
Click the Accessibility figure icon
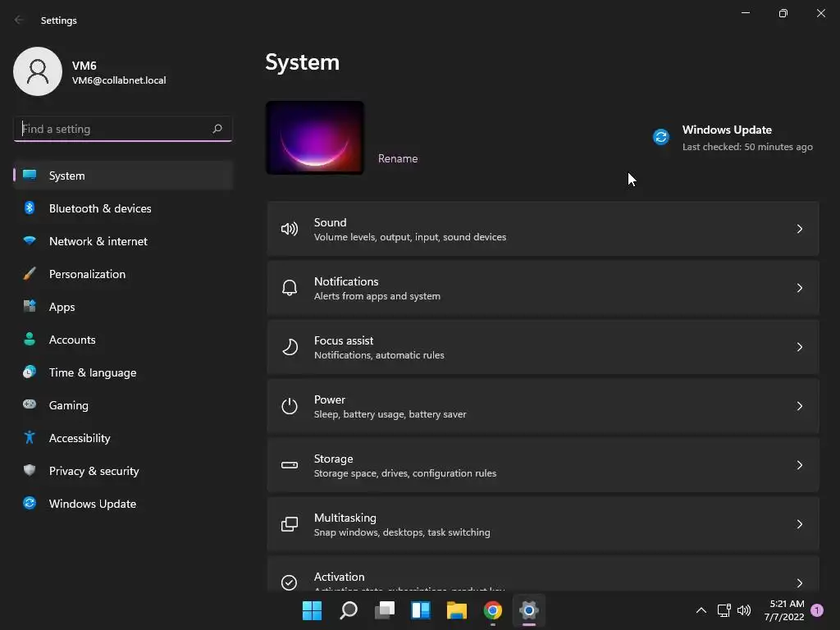(x=30, y=438)
